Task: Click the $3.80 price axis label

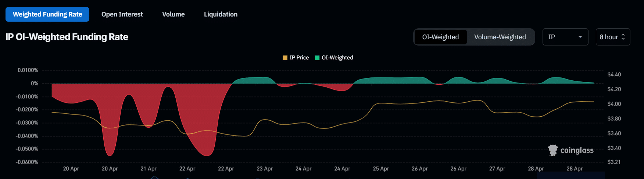Action: pos(614,118)
